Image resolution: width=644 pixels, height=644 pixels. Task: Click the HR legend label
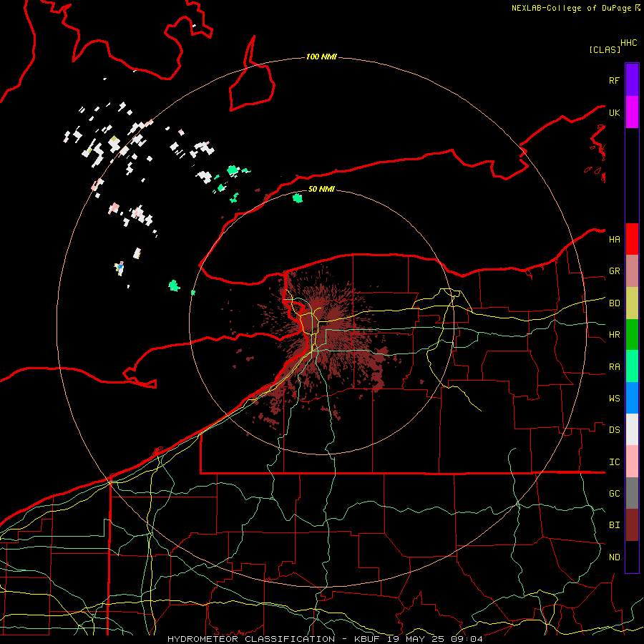[614, 335]
